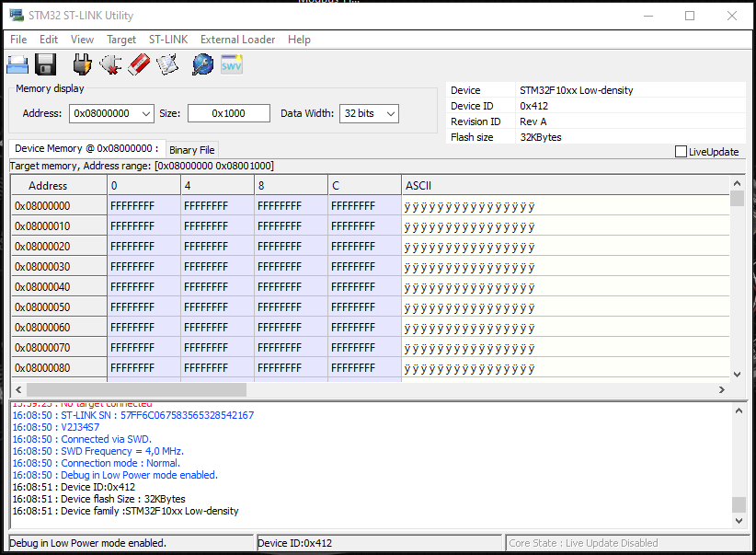Image resolution: width=756 pixels, height=555 pixels.
Task: Click the Device flash Size log line
Action: click(x=98, y=499)
